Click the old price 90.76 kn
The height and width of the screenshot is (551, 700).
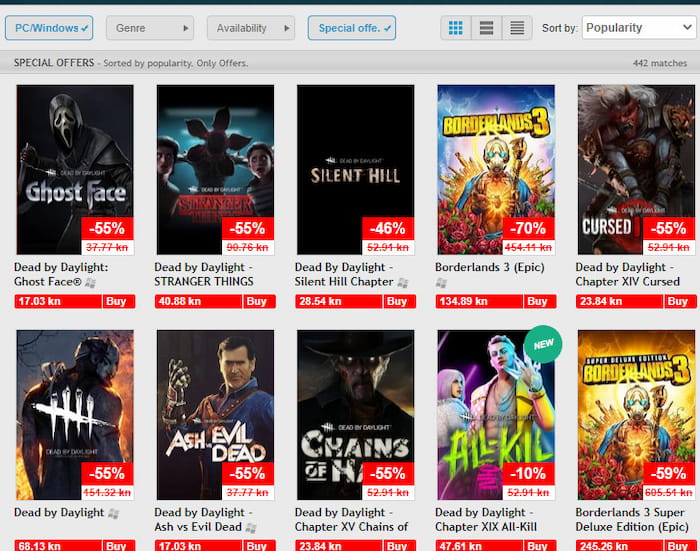[248, 247]
